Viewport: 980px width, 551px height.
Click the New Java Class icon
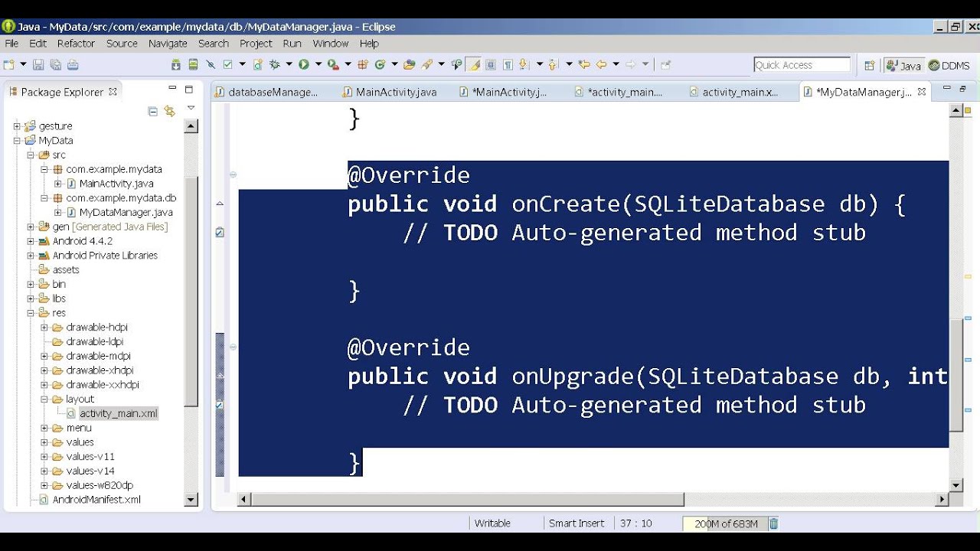point(379,65)
